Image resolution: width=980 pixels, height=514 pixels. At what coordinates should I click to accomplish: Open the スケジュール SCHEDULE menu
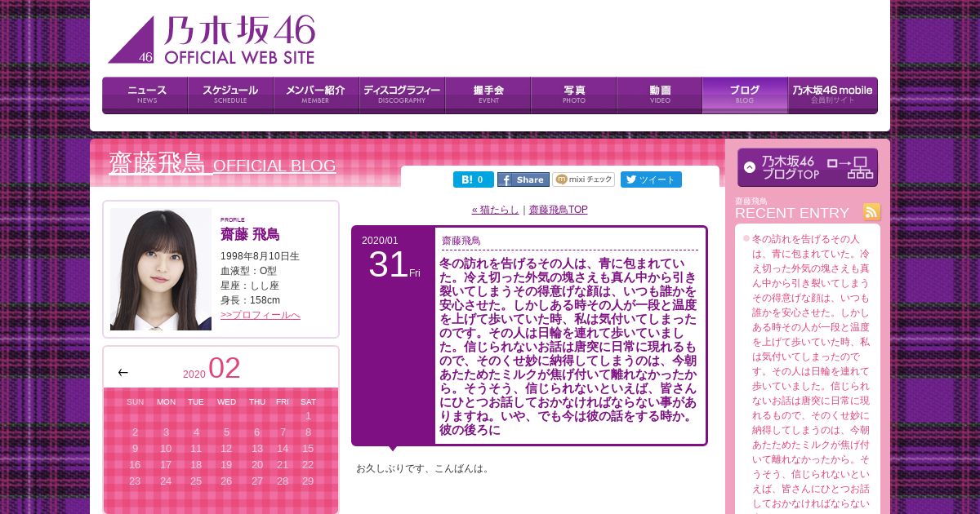pyautogui.click(x=231, y=95)
